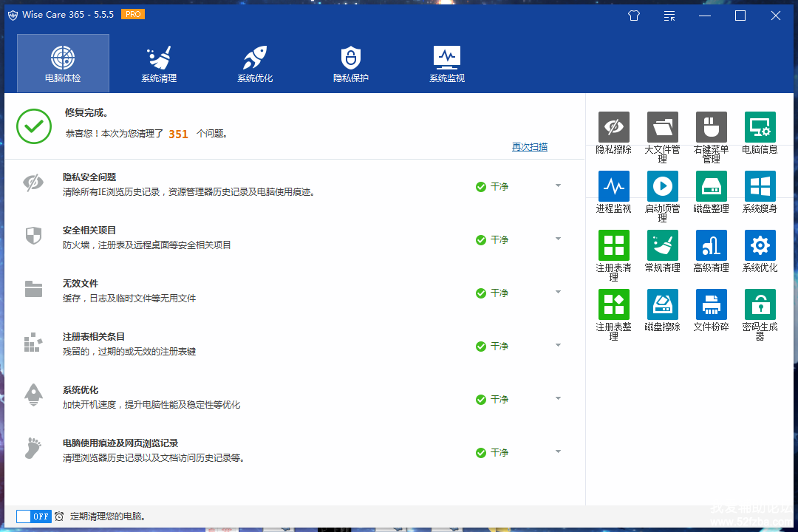Click the 无效文件 folder icon

[x=33, y=289]
